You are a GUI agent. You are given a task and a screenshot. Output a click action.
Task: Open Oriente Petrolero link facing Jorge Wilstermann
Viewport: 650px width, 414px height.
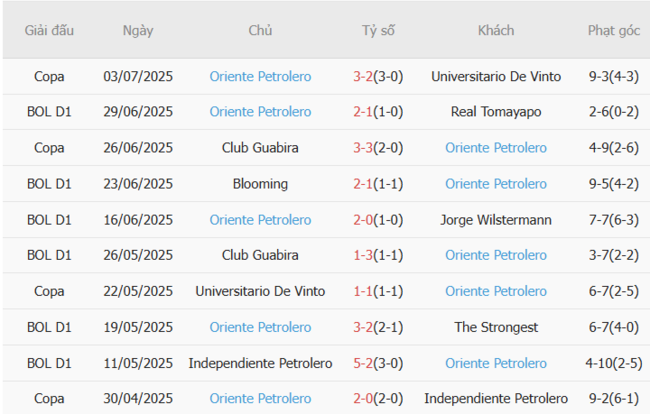(260, 220)
